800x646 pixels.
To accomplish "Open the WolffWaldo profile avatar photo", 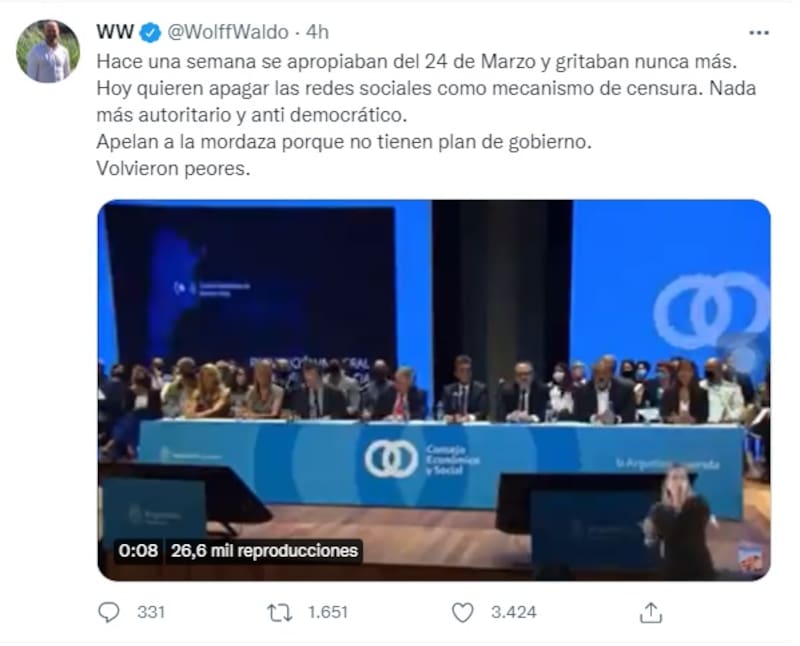I will tap(48, 52).
